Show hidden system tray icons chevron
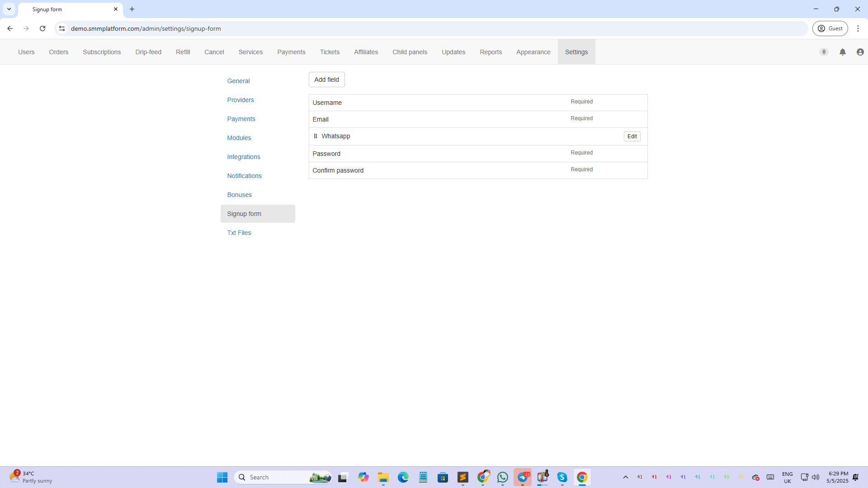The image size is (868, 488). click(625, 477)
